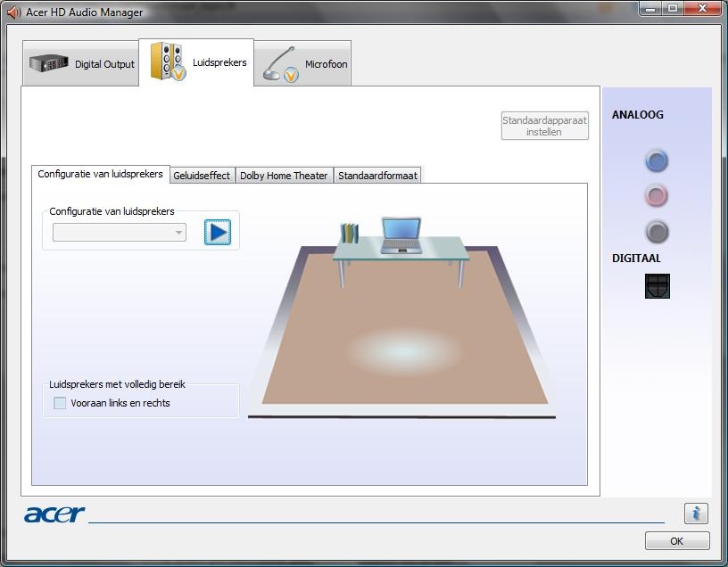Play the speaker configuration test sound

click(218, 232)
